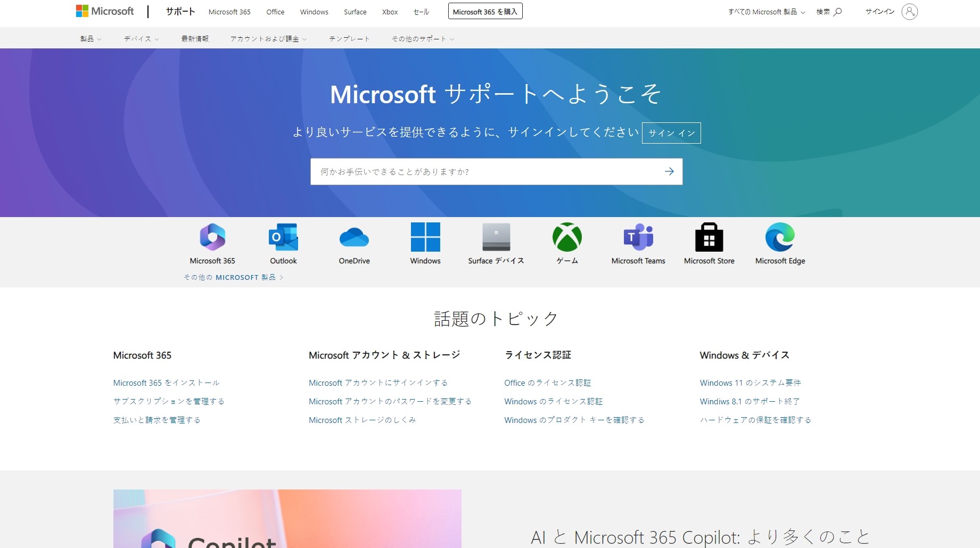Expand the デバイス dropdown menu

[141, 39]
